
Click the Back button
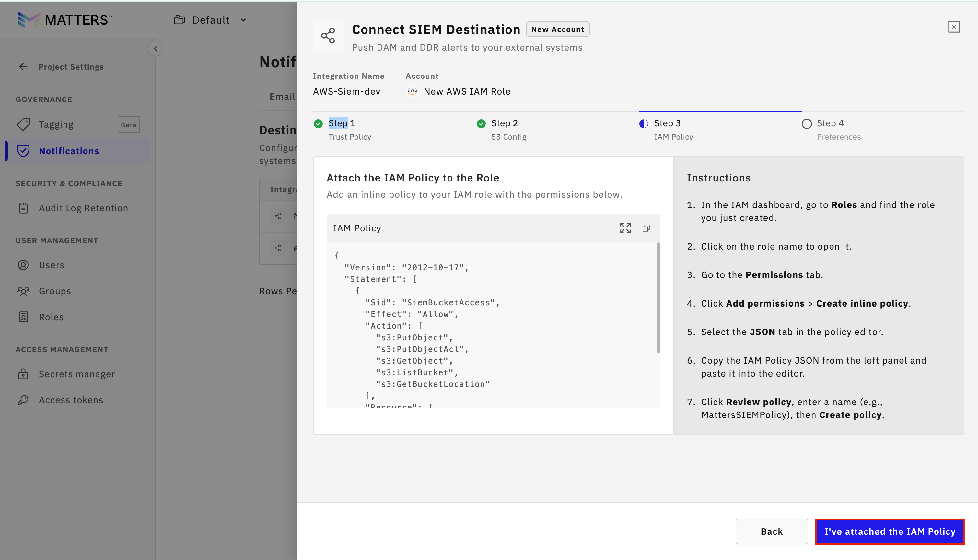771,531
